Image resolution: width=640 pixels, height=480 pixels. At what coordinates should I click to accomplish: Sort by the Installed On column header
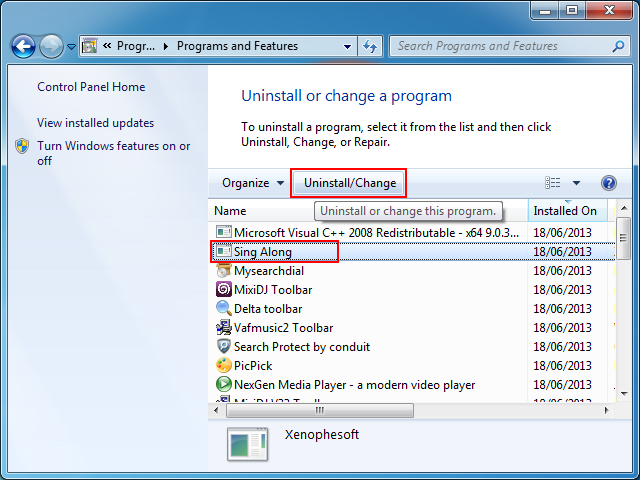[x=568, y=211]
